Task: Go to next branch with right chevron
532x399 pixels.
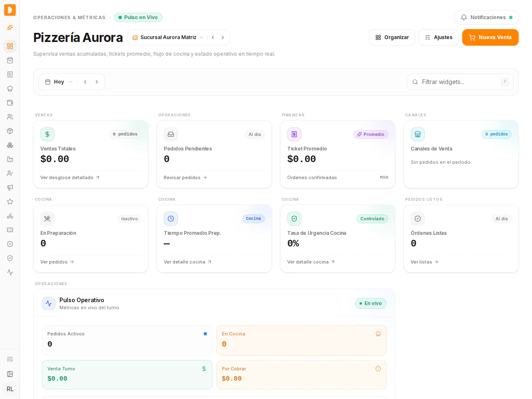Action: pos(223,37)
